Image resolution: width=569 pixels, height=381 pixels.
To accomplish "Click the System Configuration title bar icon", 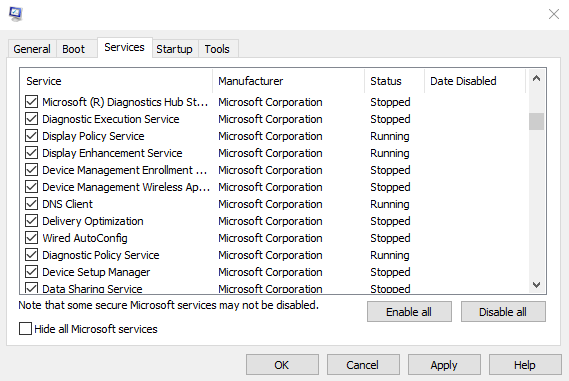I will 15,14.
